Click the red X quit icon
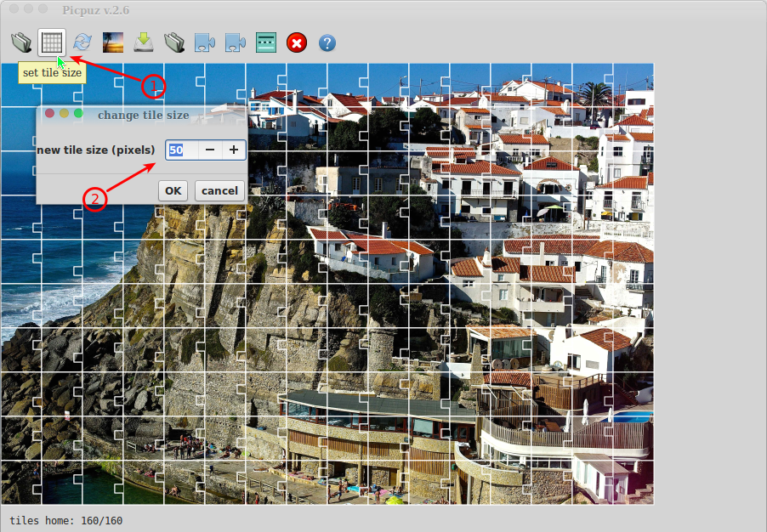The width and height of the screenshot is (767, 532). 297,42
